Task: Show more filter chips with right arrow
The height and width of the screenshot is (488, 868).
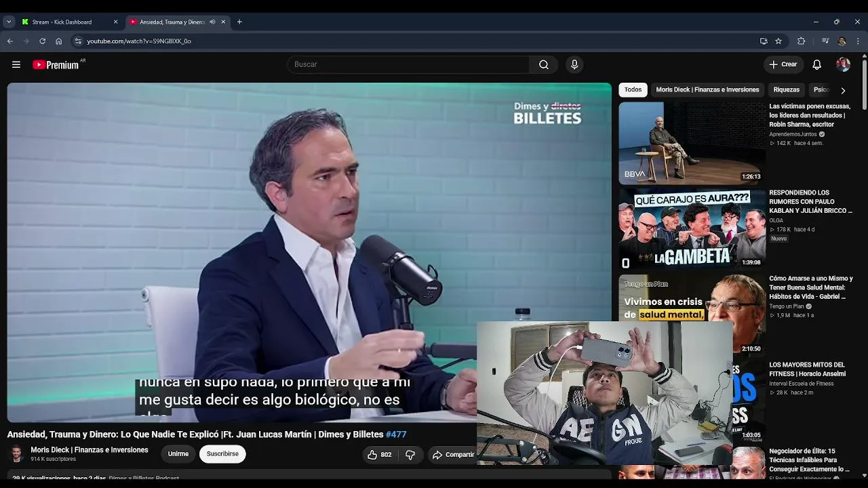Action: point(843,90)
